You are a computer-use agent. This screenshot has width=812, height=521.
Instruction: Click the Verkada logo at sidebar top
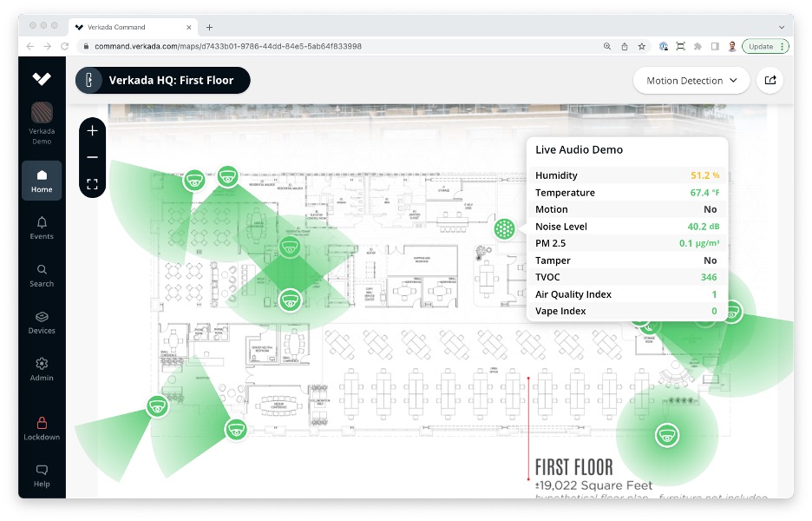[x=42, y=78]
